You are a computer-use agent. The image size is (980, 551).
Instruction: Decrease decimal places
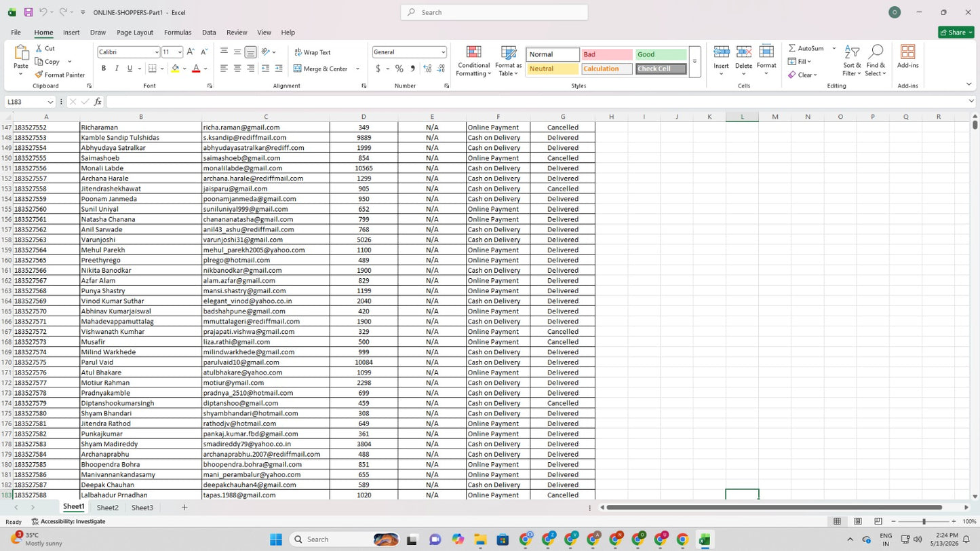[x=441, y=69]
